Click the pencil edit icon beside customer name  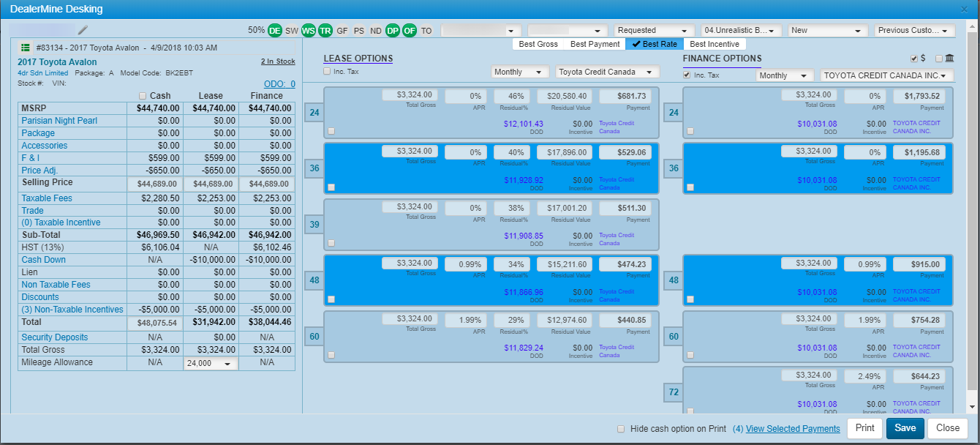pyautogui.click(x=83, y=30)
